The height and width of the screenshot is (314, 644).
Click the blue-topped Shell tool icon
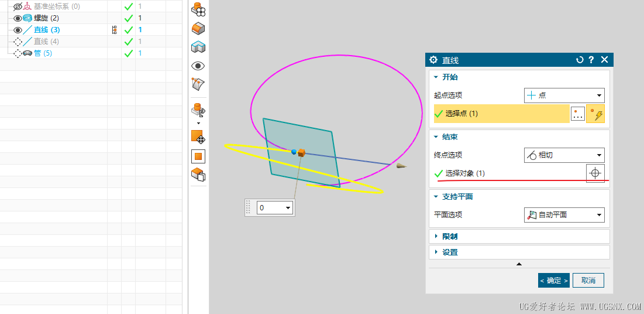click(x=198, y=47)
